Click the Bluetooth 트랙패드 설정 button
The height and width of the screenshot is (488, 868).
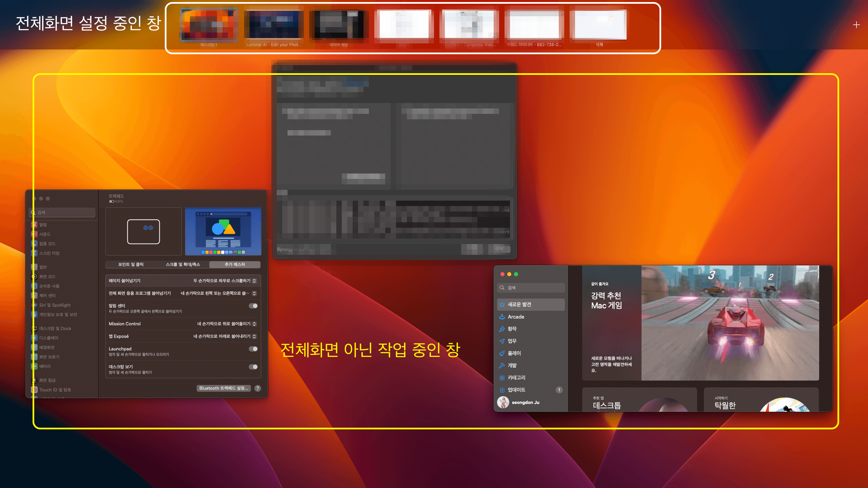coord(224,388)
